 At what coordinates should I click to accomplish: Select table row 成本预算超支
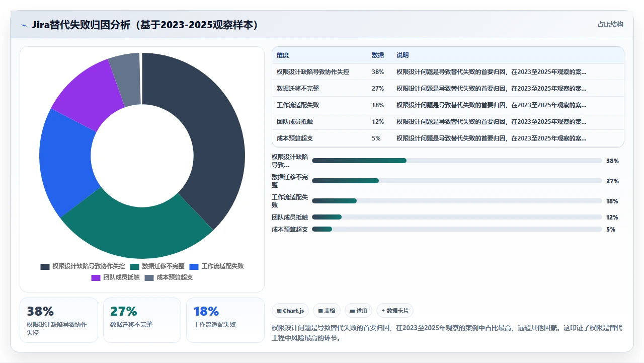tap(448, 138)
